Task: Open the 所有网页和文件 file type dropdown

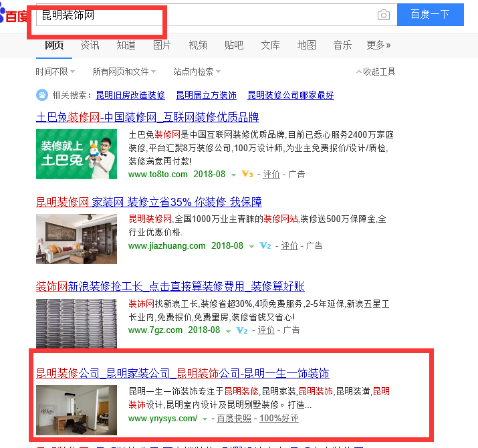Action: click(x=124, y=72)
